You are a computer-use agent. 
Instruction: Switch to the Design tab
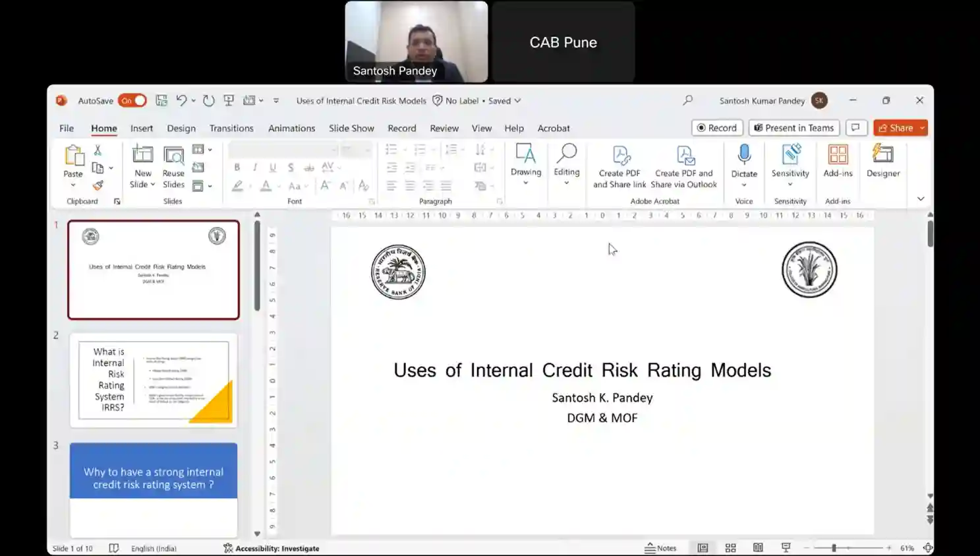(181, 128)
